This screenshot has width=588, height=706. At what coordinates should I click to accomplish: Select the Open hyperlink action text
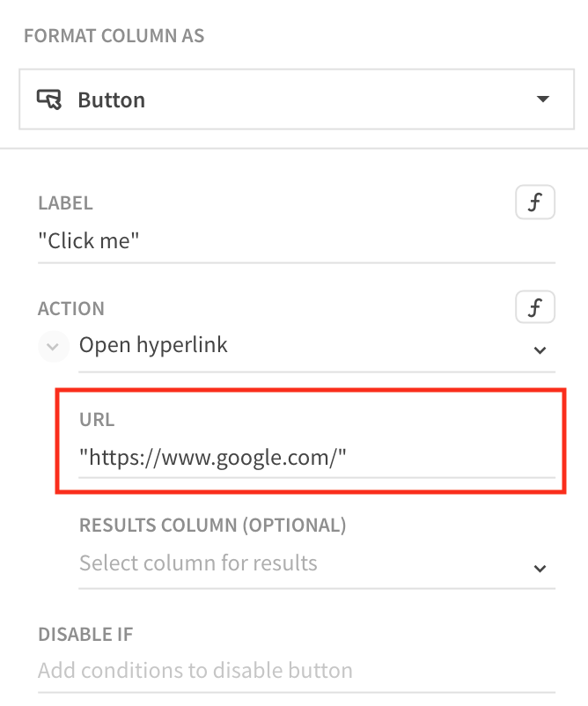[154, 345]
